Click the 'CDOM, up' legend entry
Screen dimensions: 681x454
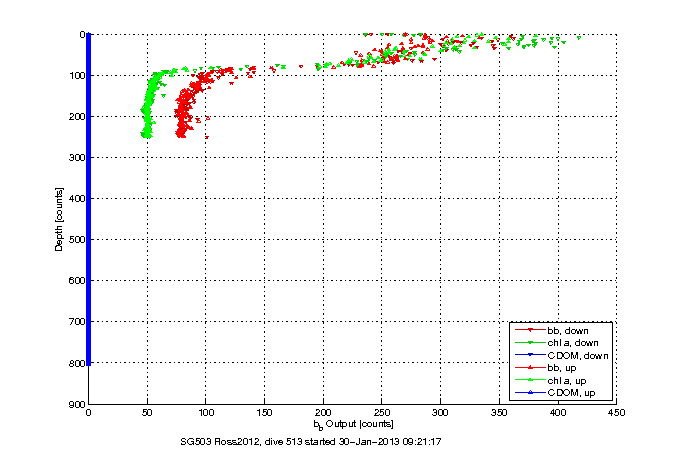coord(555,393)
